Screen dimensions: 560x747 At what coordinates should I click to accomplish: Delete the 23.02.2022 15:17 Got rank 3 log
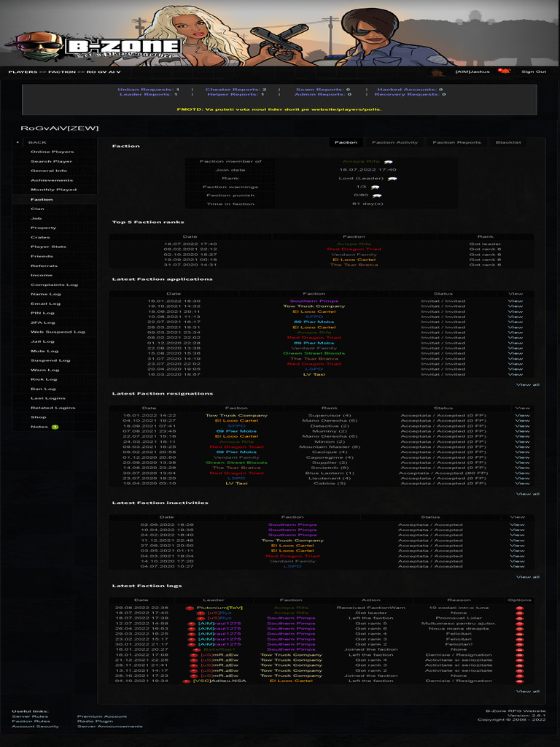pos(519,639)
